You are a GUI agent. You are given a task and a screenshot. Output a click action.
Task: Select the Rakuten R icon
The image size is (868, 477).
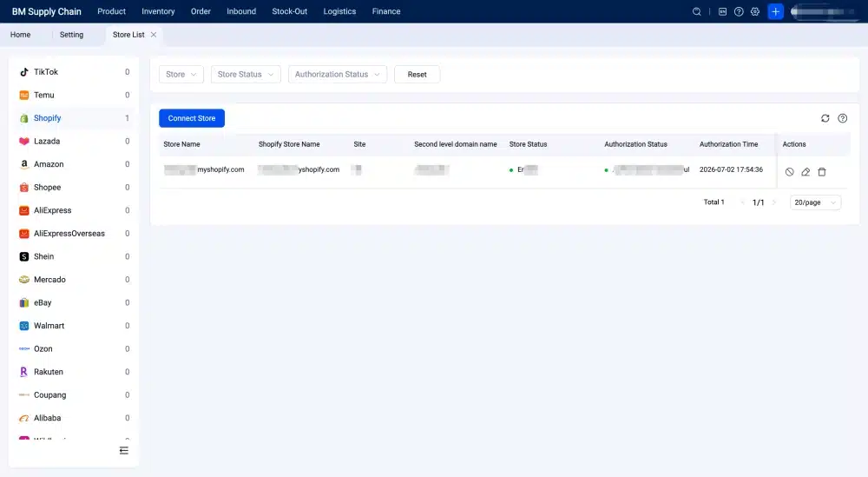(x=23, y=372)
